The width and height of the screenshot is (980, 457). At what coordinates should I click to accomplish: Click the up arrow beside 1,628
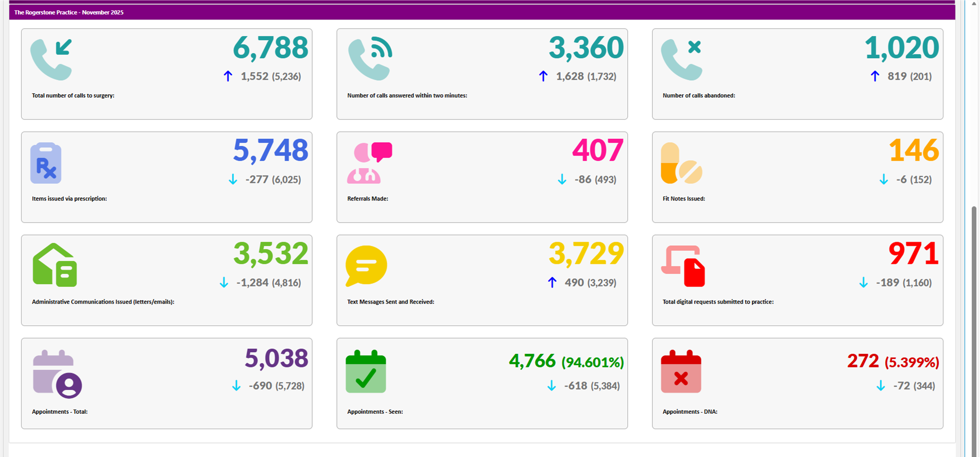click(543, 76)
